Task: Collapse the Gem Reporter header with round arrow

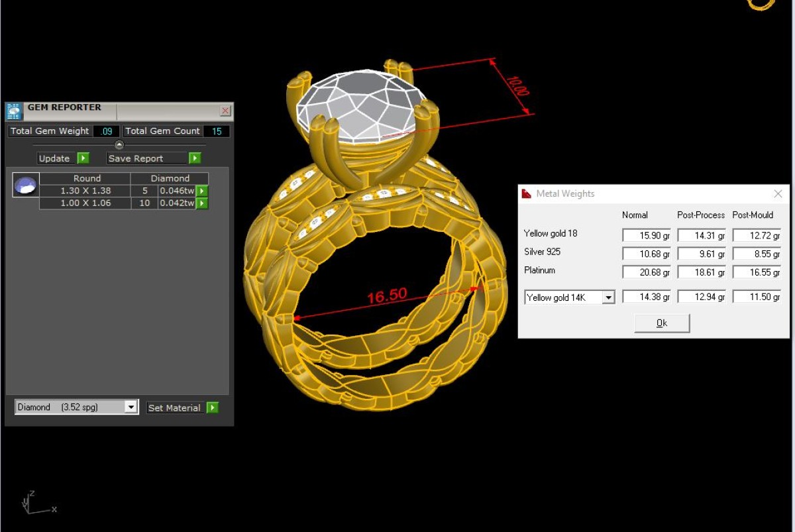Action: pyautogui.click(x=119, y=145)
